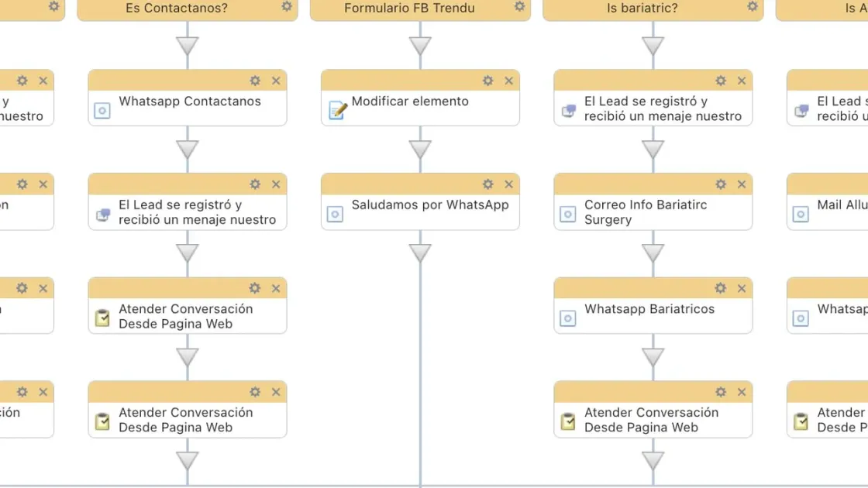Select the "Saludamos por WhatsApp" label
Viewport: 868px width, 488px height.
coord(430,204)
